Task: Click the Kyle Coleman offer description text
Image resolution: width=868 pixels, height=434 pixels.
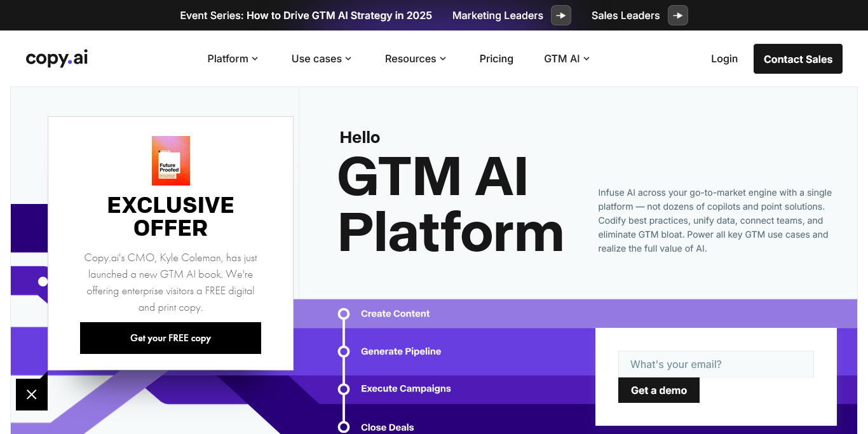Action: click(x=171, y=283)
